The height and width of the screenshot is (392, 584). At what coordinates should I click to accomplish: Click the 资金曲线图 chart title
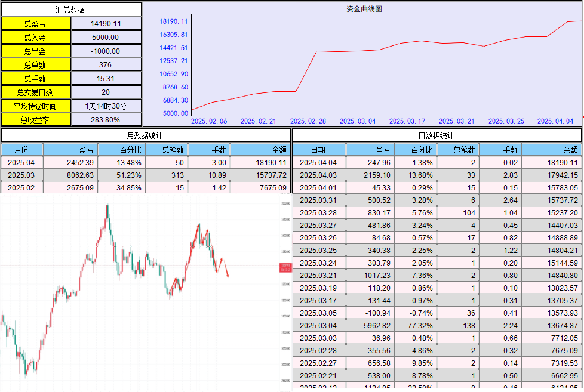click(x=364, y=9)
